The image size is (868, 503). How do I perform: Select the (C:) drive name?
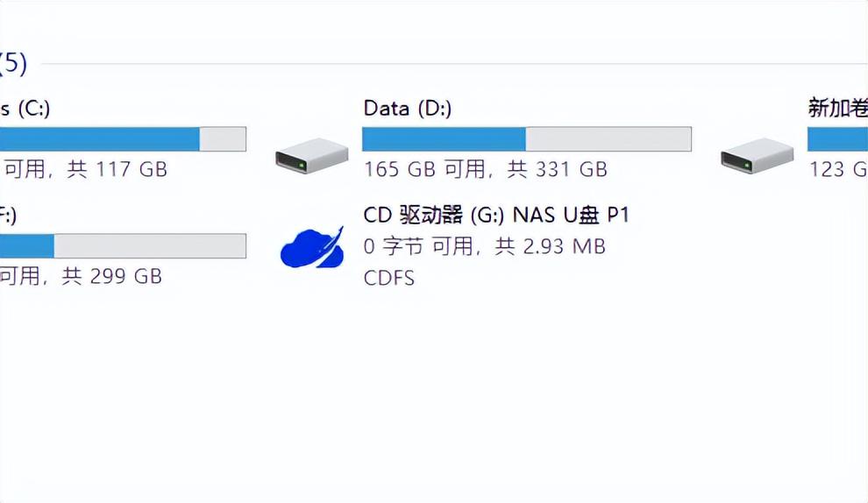[25, 109]
